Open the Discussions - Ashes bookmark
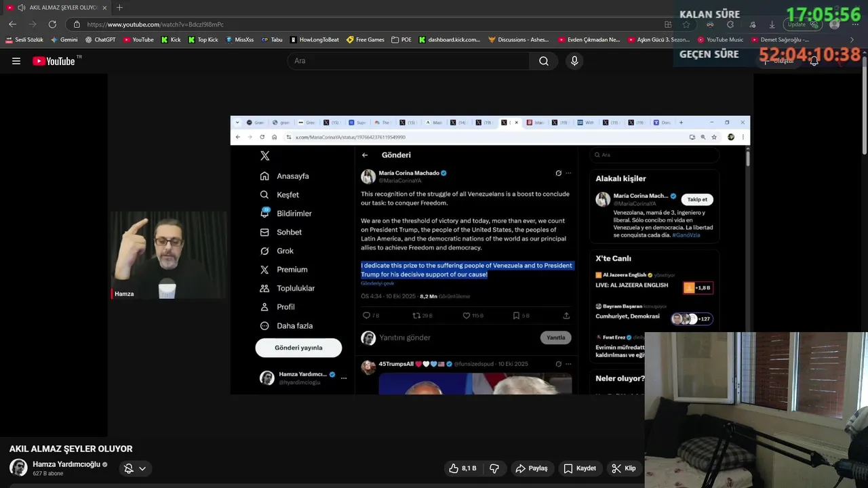This screenshot has height=488, width=868. tap(519, 40)
